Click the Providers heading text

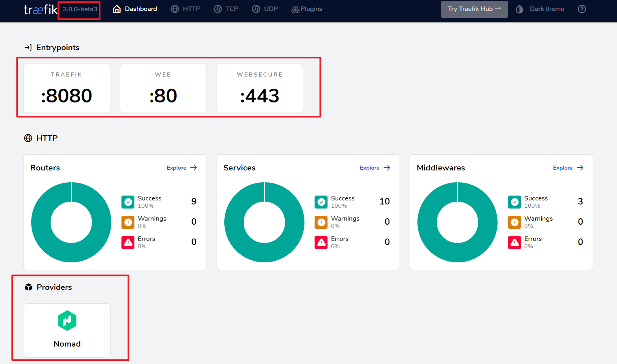(54, 287)
